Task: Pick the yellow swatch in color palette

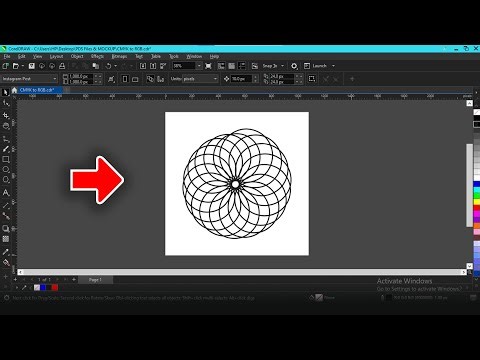Action: coord(477,202)
